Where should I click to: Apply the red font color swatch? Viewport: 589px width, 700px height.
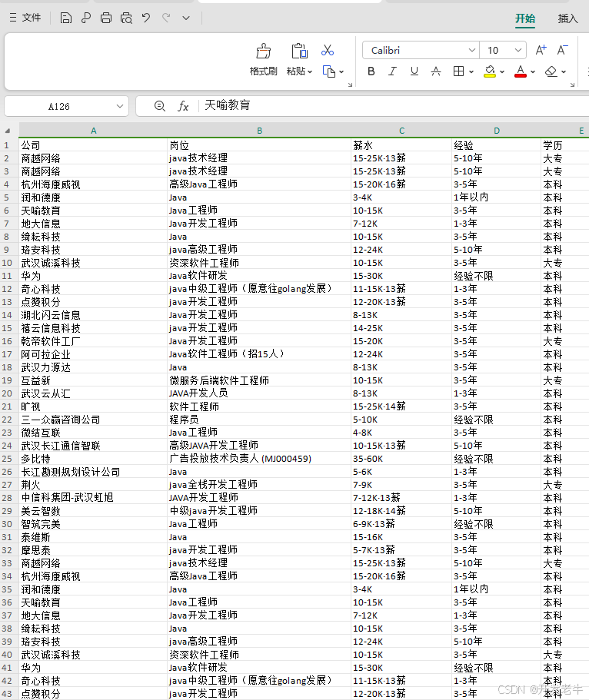(521, 71)
